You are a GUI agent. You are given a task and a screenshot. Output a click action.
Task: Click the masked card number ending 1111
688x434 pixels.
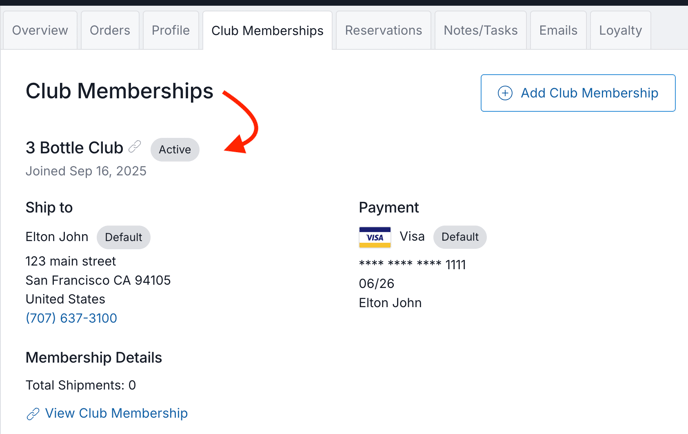click(412, 265)
